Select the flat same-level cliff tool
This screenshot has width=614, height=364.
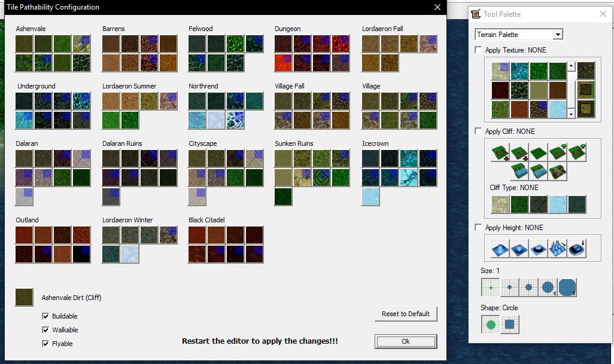(539, 152)
